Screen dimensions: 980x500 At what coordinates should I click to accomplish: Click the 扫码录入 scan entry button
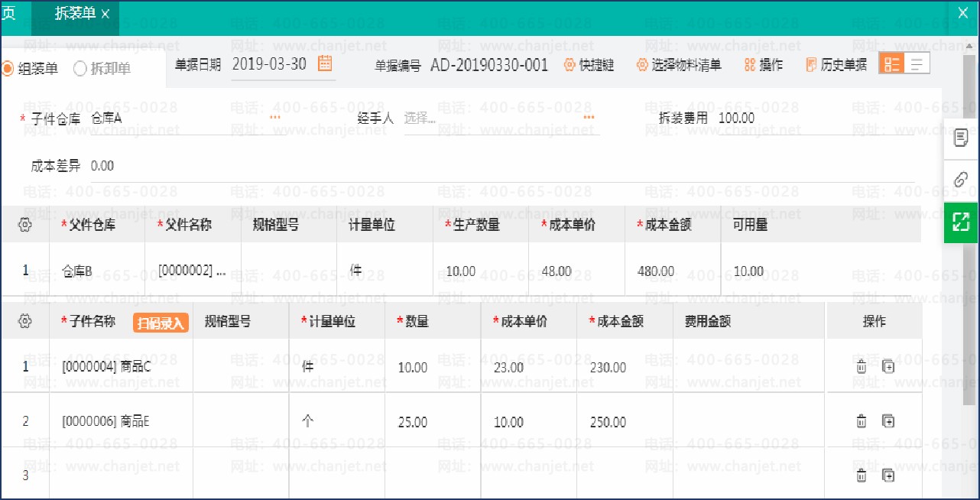pyautogui.click(x=161, y=323)
